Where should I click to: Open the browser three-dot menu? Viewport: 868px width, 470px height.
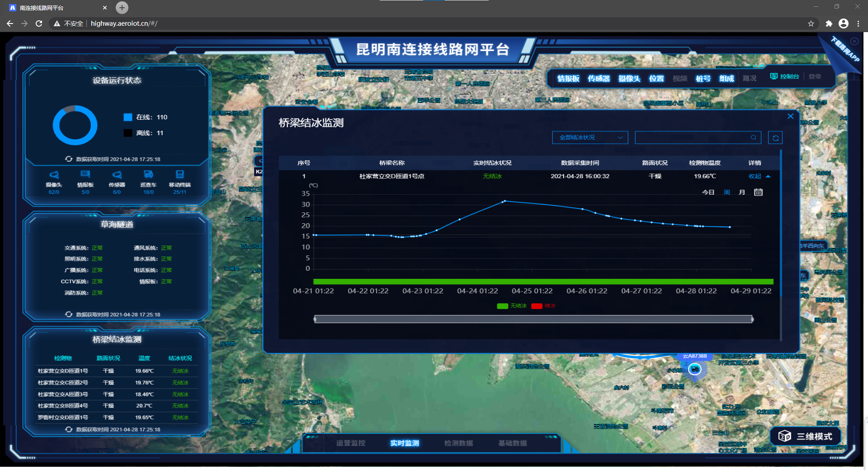pyautogui.click(x=858, y=23)
